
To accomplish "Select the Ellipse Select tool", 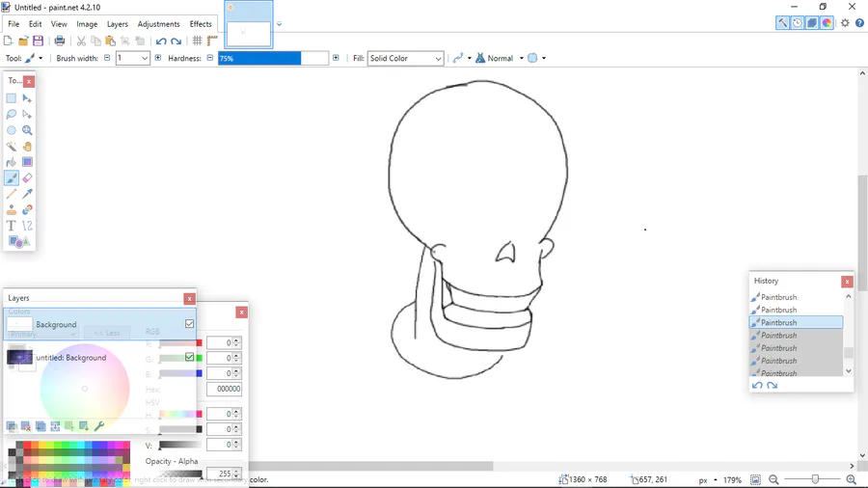I will [11, 130].
